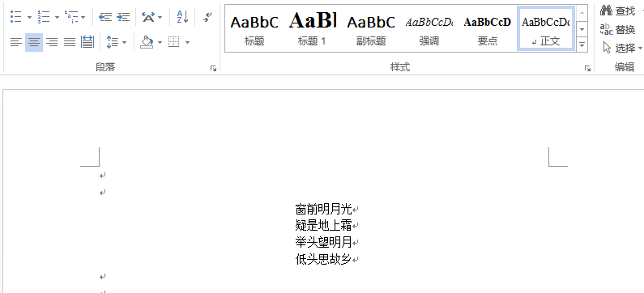
Task: Open 查找 (Find) tool
Action: click(617, 11)
